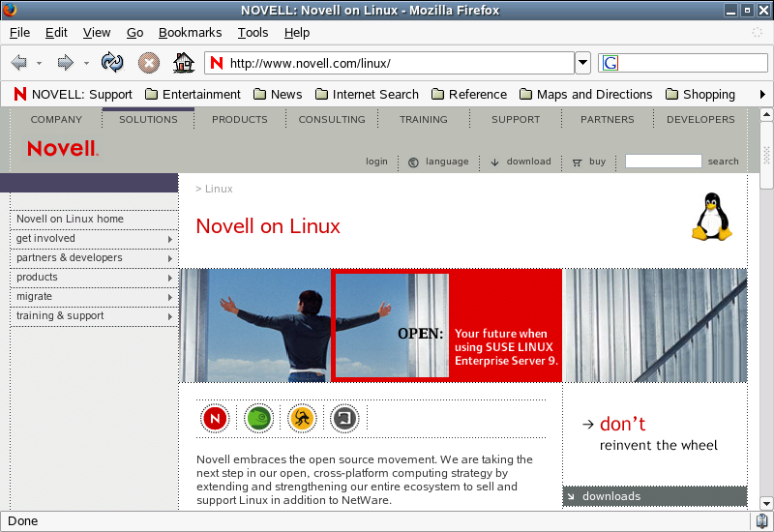Screen dimensions: 774x532
Task: Show more bookmarks with the toolbar chevron
Action: (762, 94)
